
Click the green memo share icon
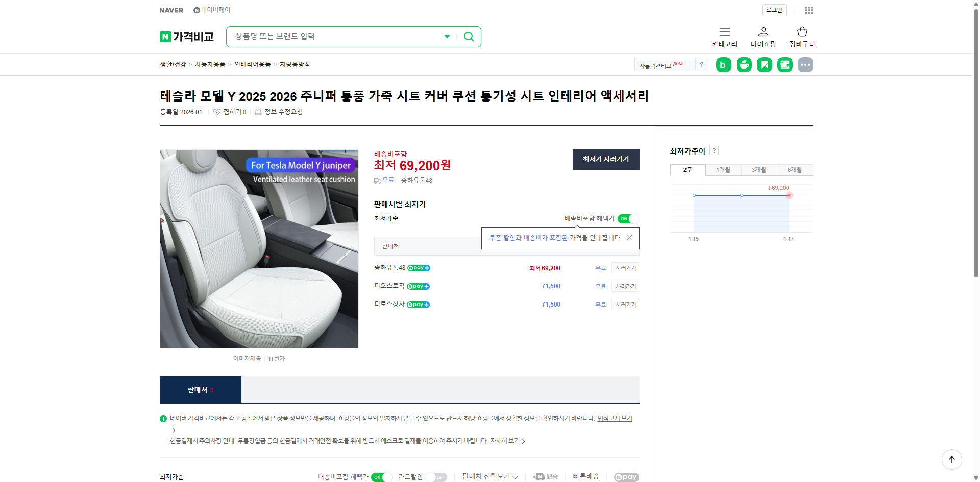coord(785,64)
